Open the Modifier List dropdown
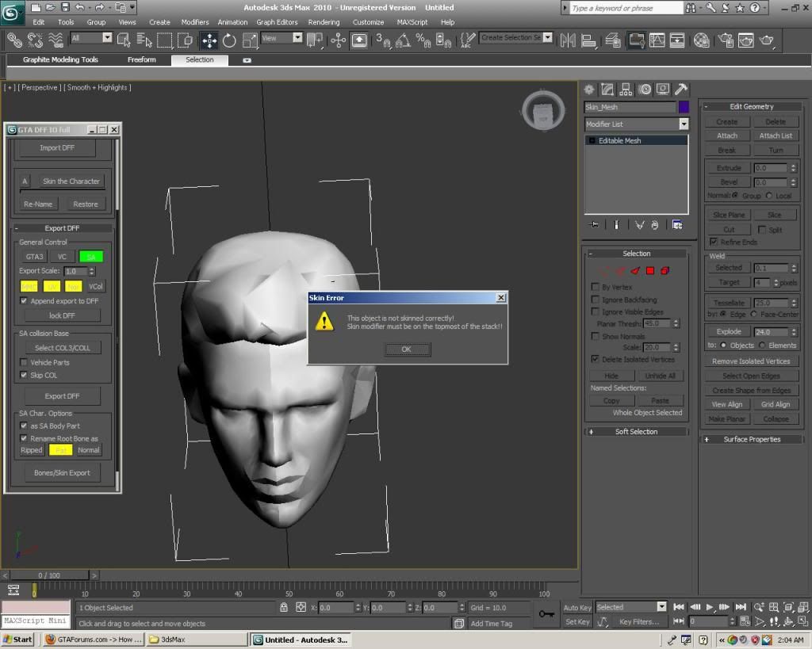The height and width of the screenshot is (649, 812). pos(684,124)
